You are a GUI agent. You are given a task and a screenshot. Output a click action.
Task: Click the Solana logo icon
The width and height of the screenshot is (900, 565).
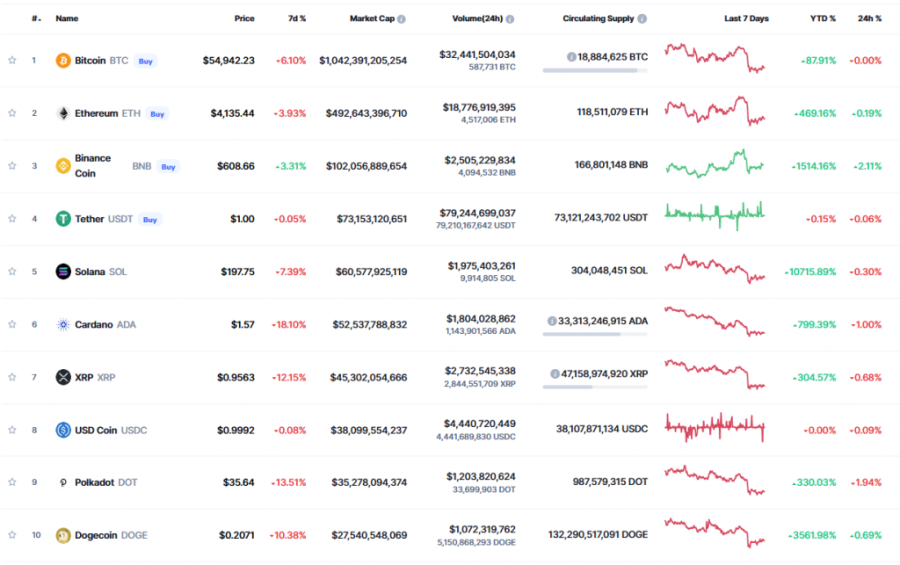click(x=63, y=271)
